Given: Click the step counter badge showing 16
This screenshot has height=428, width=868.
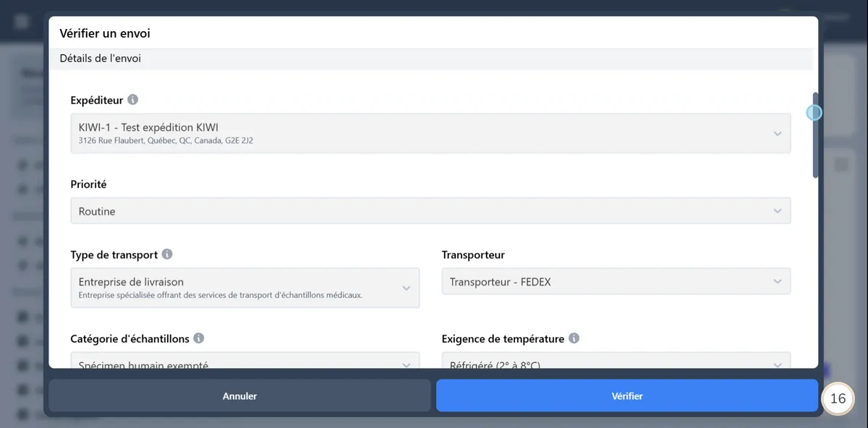Looking at the screenshot, I should pos(838,398).
